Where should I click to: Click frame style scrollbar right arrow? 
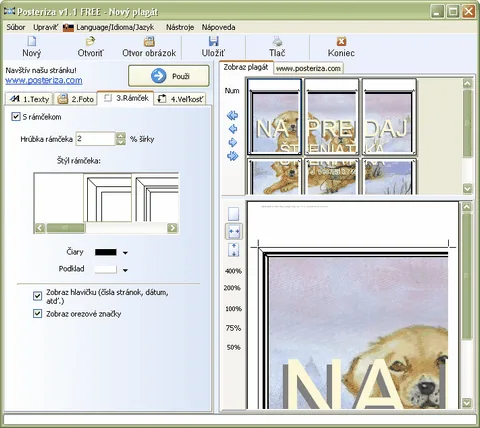(172, 228)
